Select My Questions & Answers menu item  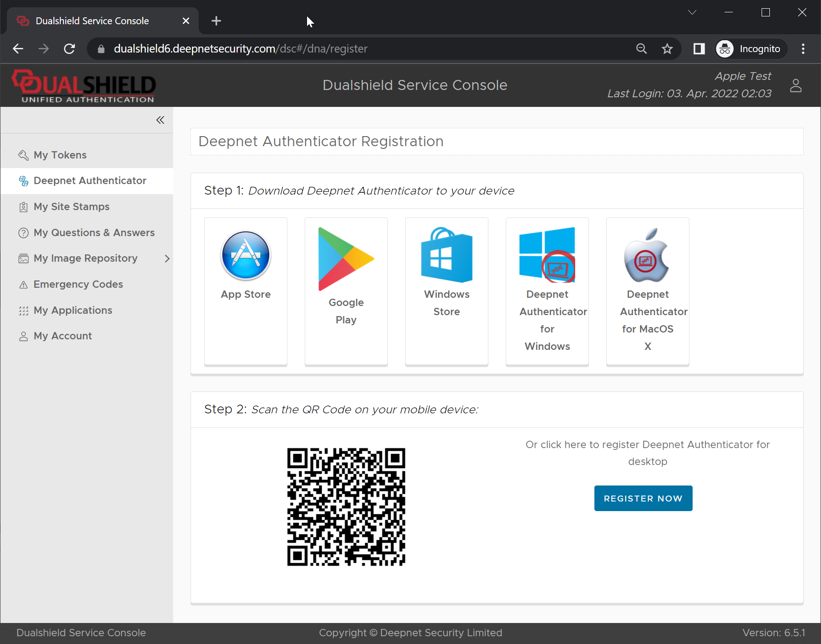[94, 233]
